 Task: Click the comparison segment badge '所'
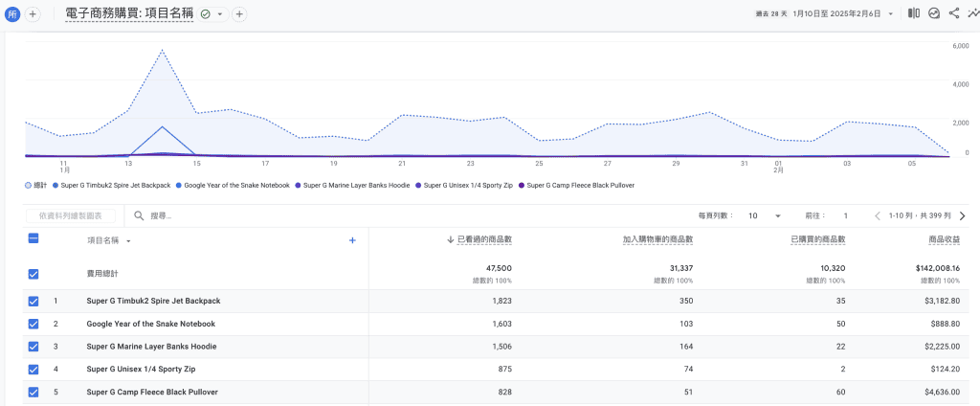12,13
